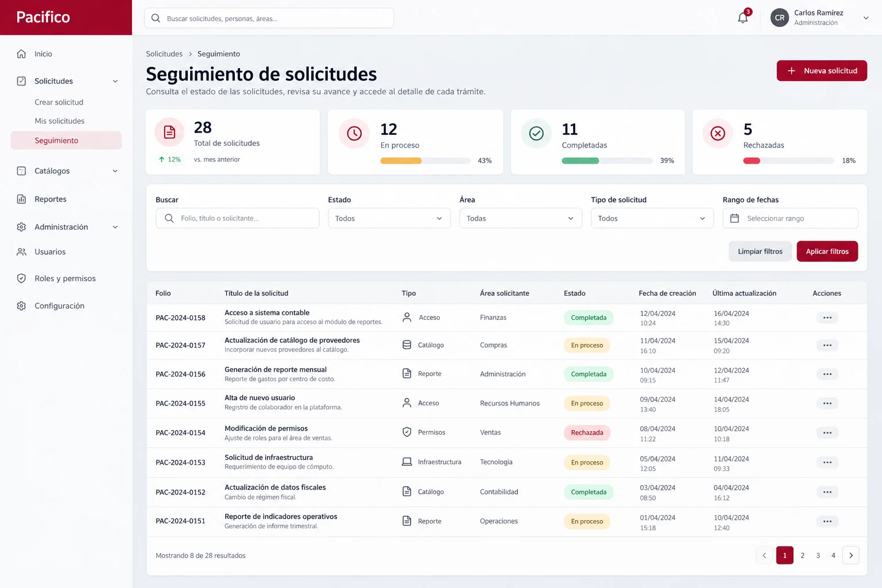The image size is (882, 588).
Task: Collapse the Solicitudes sidebar section
Action: [x=115, y=81]
